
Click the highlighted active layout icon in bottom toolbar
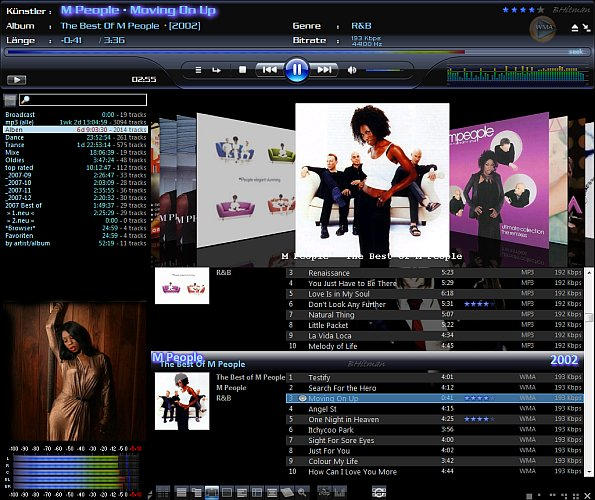(x=211, y=492)
